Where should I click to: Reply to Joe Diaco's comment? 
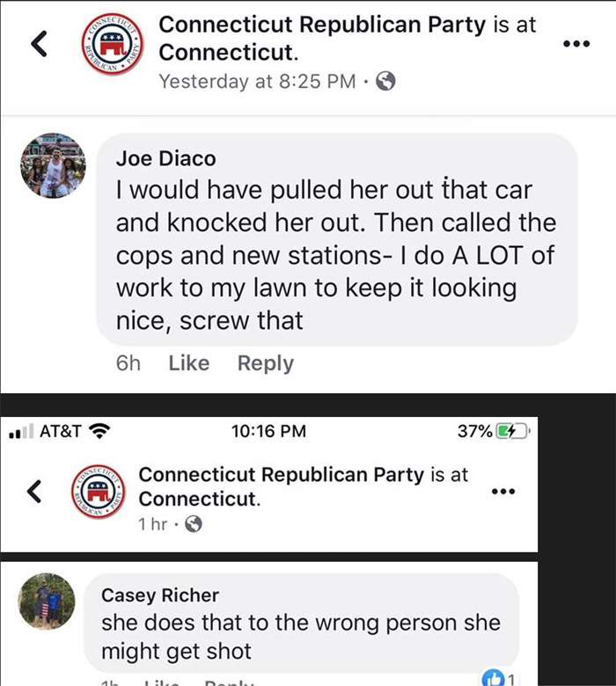click(265, 363)
